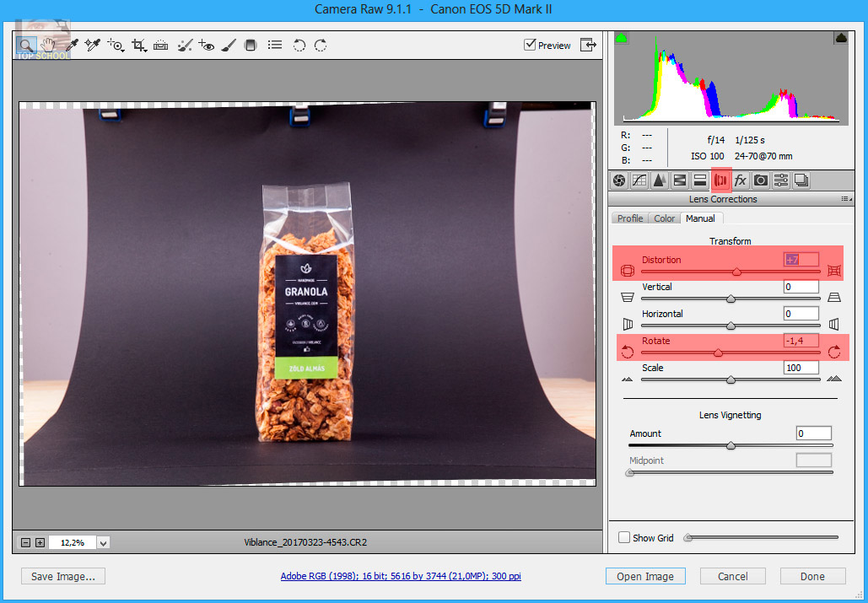Screen dimensions: 868x603
Task: Open the Snapshots panel icon
Action: 801,180
